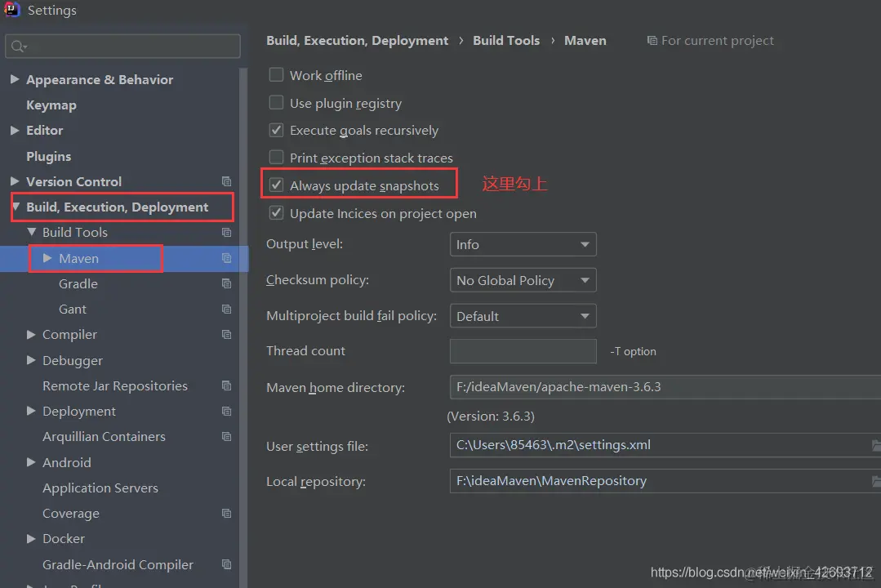
Task: Click project-level icon beside Remote Jar Repositories
Action: [x=226, y=385]
